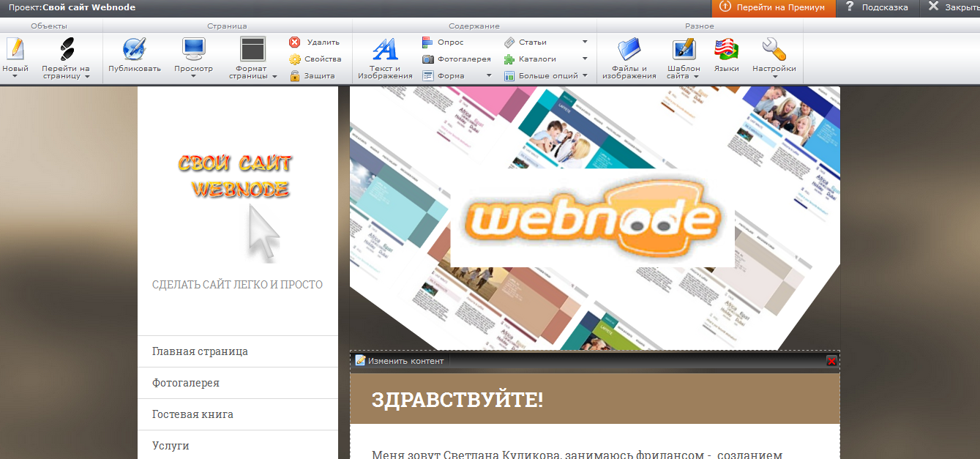Click the Защита padlock icon

click(295, 75)
